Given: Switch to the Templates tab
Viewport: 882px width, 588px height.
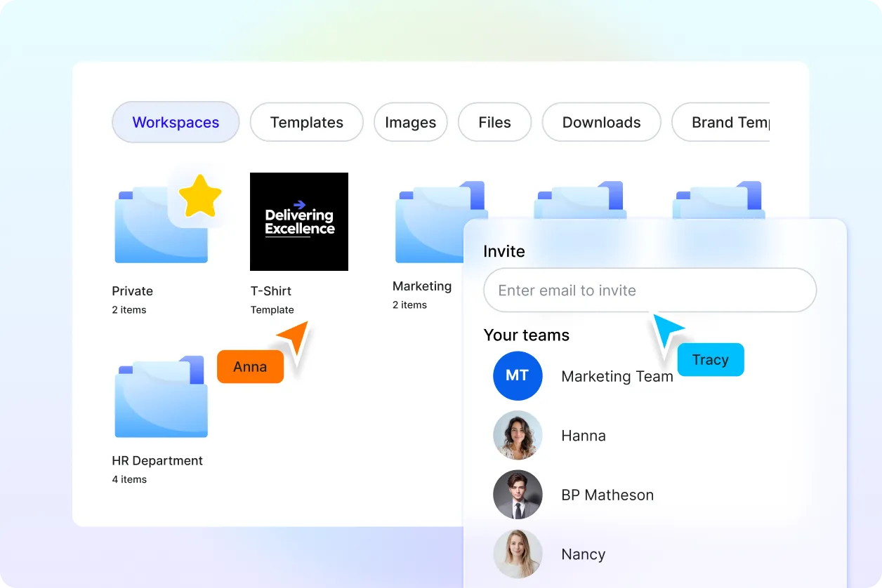Looking at the screenshot, I should coord(307,122).
